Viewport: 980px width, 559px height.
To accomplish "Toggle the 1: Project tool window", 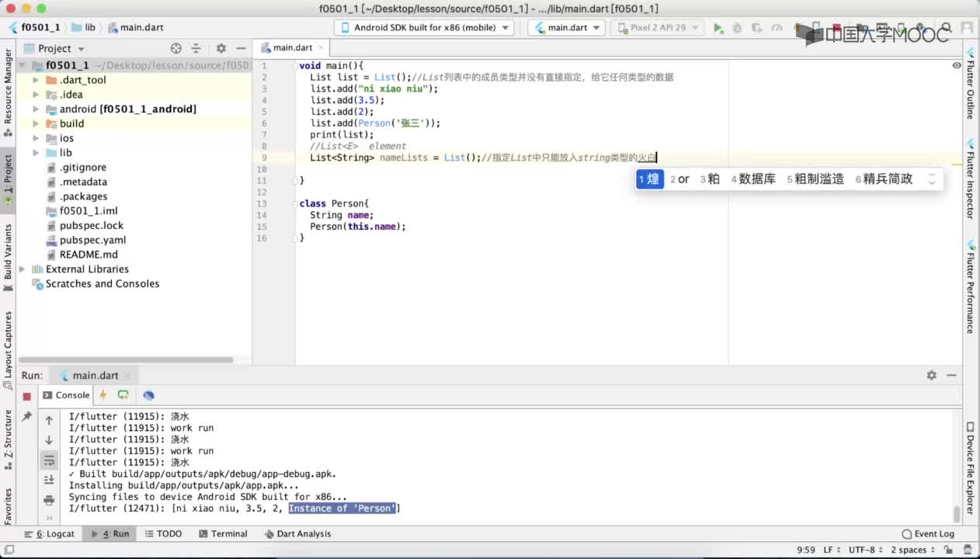I will 9,179.
